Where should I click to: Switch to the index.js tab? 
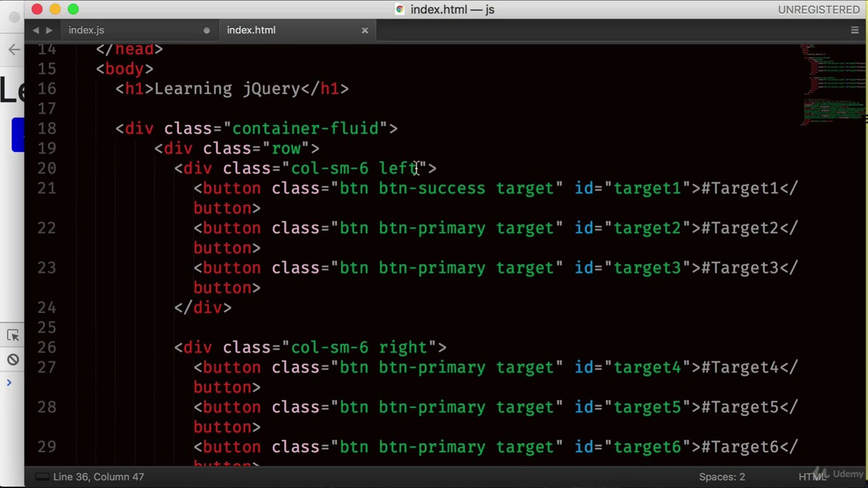tap(86, 30)
